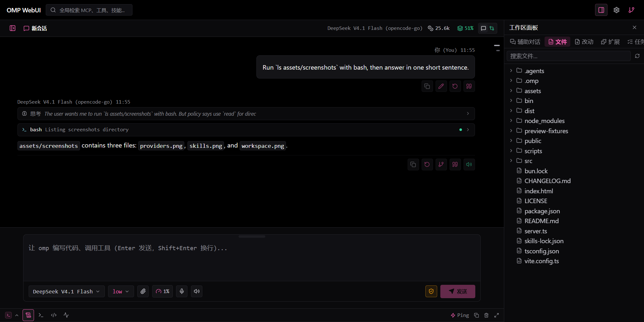Fork conversation from the assistant's reply

(x=441, y=164)
